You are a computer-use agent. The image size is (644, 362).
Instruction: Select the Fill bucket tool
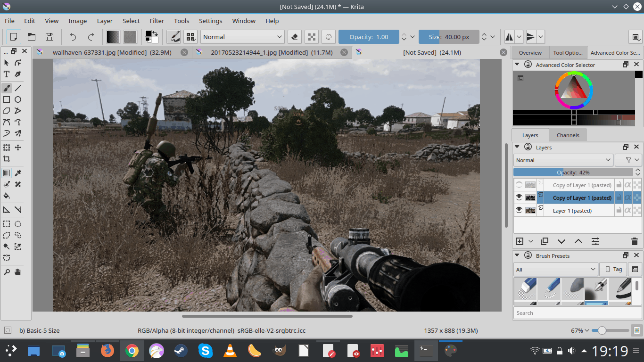[x=7, y=196]
